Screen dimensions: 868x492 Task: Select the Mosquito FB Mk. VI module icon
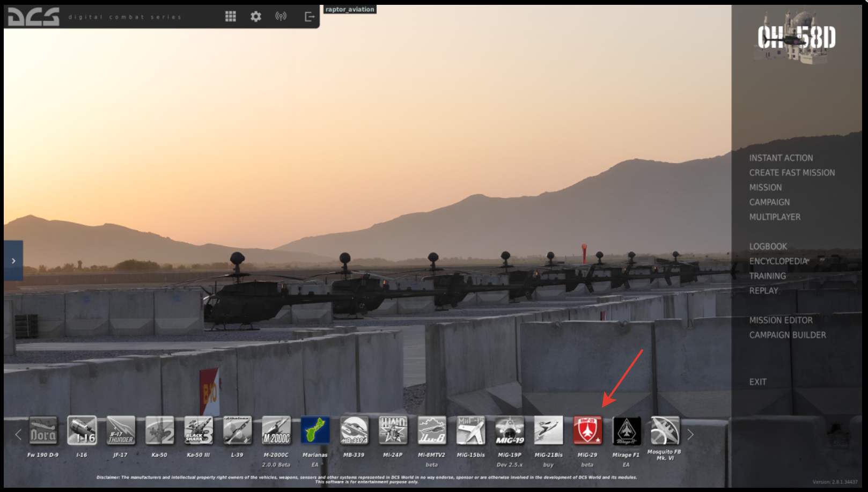point(665,430)
